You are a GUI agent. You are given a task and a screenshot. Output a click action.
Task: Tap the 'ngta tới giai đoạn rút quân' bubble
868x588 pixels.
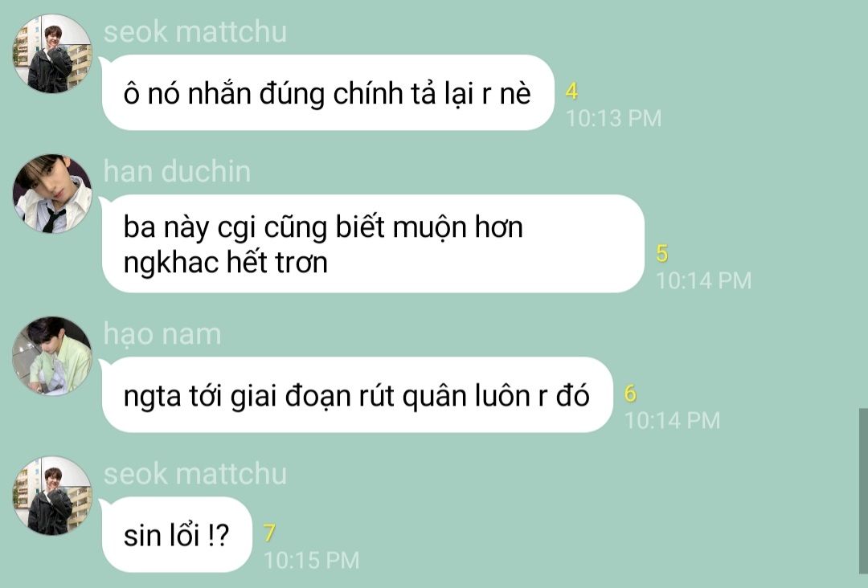[357, 395]
